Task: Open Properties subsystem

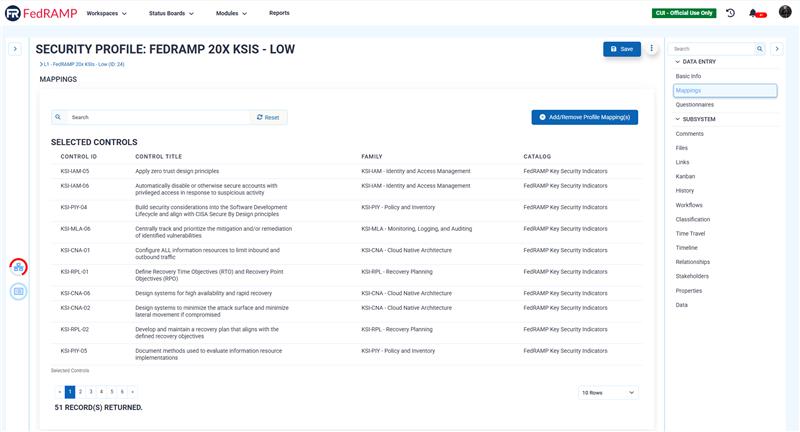Action: coord(689,291)
